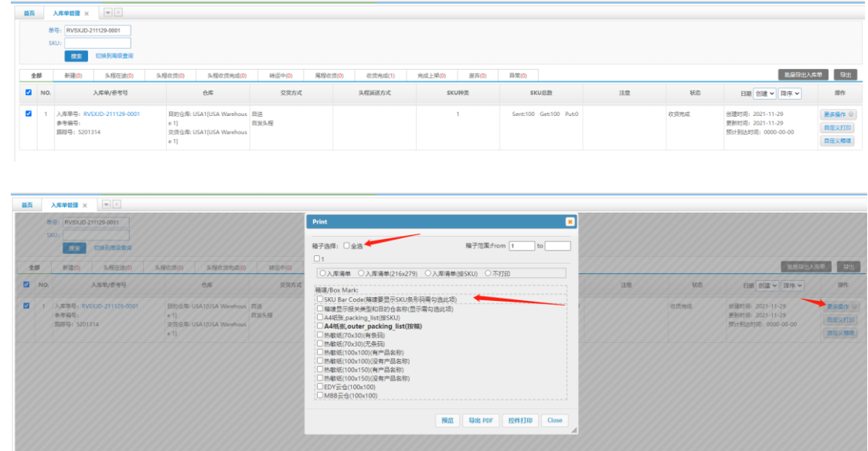
Task: Click 更多操作 gear button in the upper list
Action: tap(838, 114)
